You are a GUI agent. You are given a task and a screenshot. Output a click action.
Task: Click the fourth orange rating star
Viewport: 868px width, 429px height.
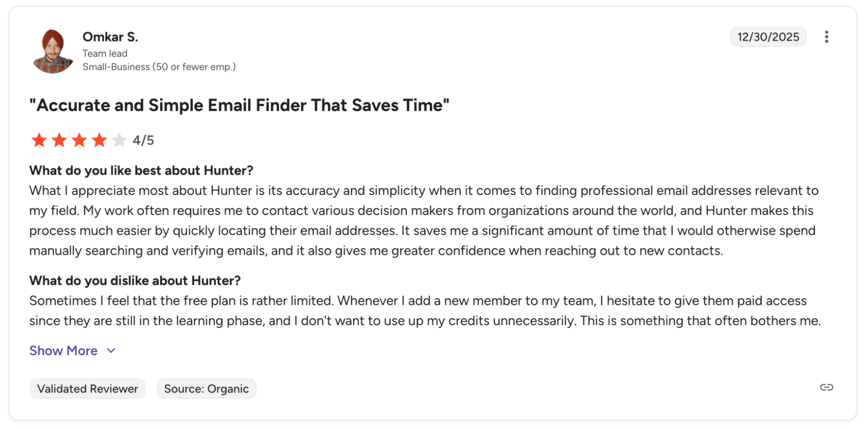click(x=99, y=140)
